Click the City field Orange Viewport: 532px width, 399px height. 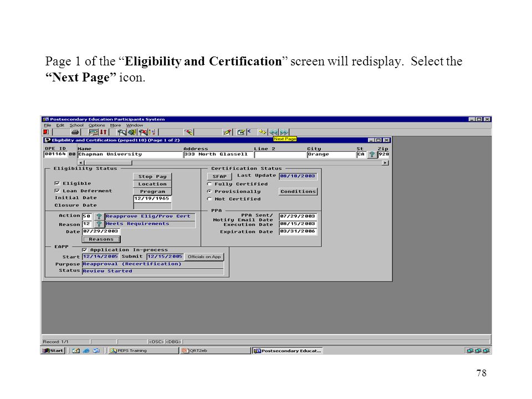(331, 155)
